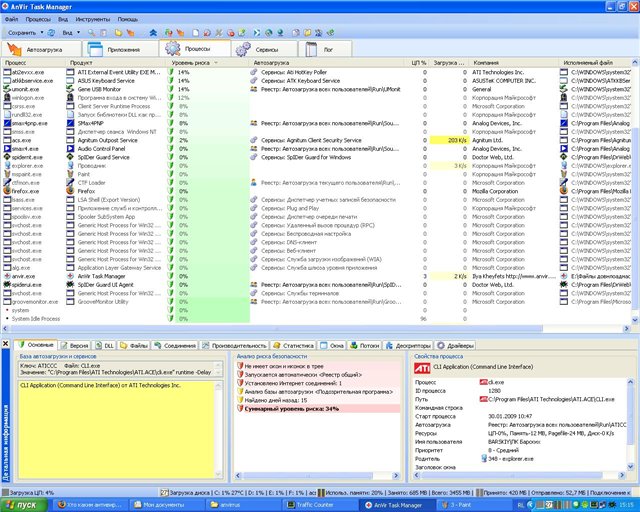Click the rightmost green toolbar icon
This screenshot has width=640, height=512.
(x=331, y=33)
